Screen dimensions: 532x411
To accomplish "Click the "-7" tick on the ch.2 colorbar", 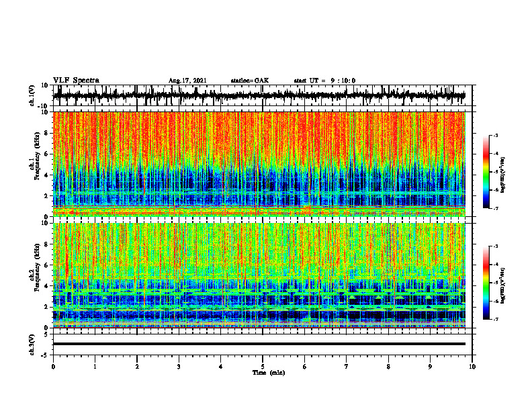I will pos(495,319).
